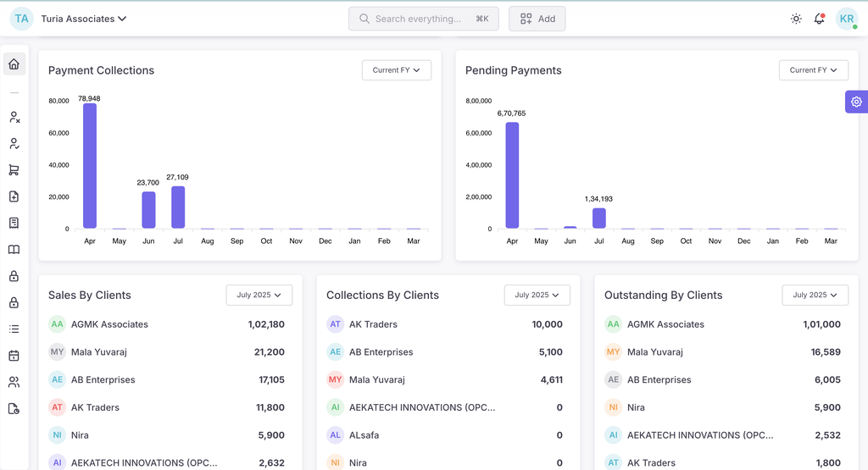Click the 78,948 label in Payment Collections

point(89,98)
